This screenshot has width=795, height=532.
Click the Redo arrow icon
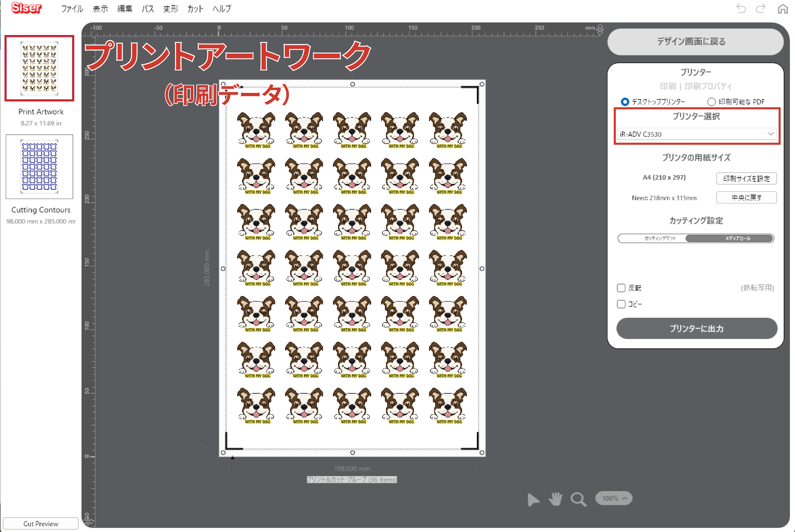point(760,8)
